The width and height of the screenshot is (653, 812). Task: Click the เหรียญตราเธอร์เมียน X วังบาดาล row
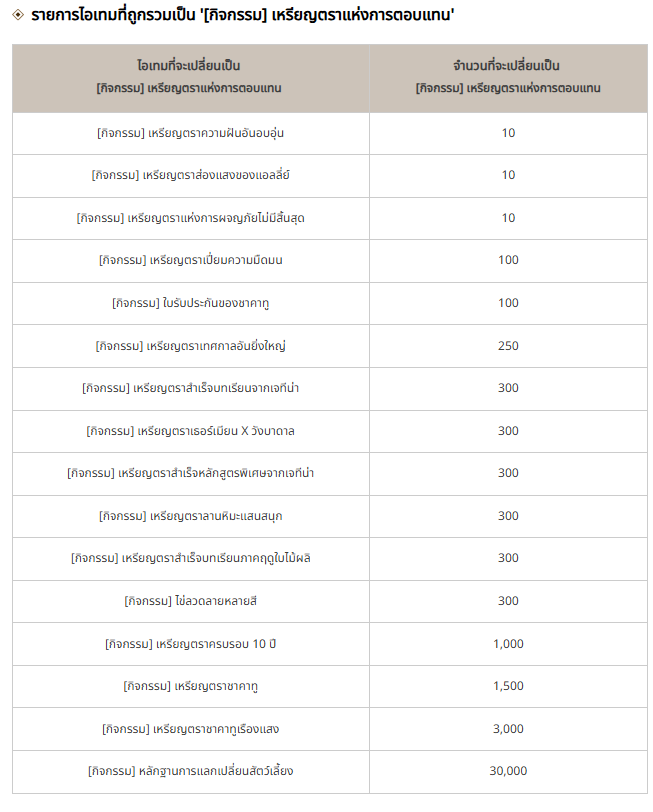tap(330, 431)
